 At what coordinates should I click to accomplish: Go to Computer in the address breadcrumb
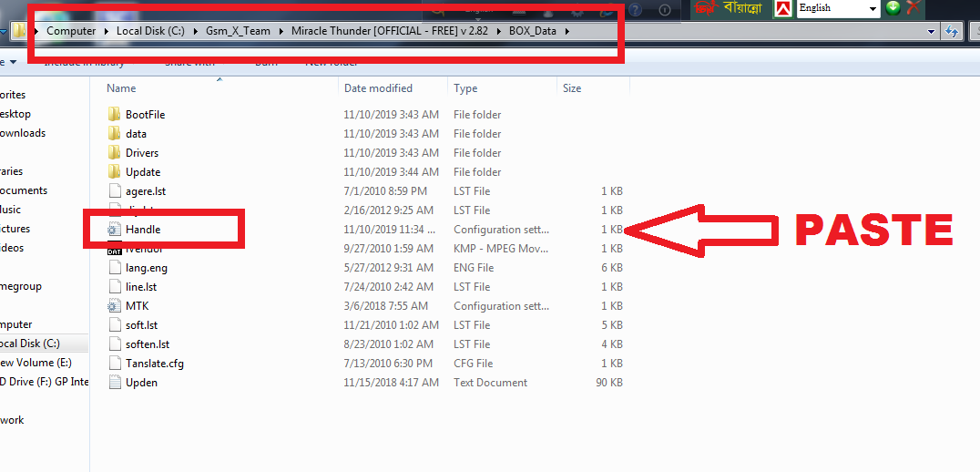coord(71,31)
